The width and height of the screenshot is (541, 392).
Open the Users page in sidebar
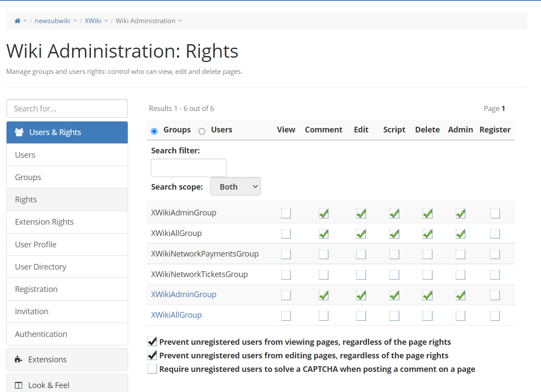(67, 155)
